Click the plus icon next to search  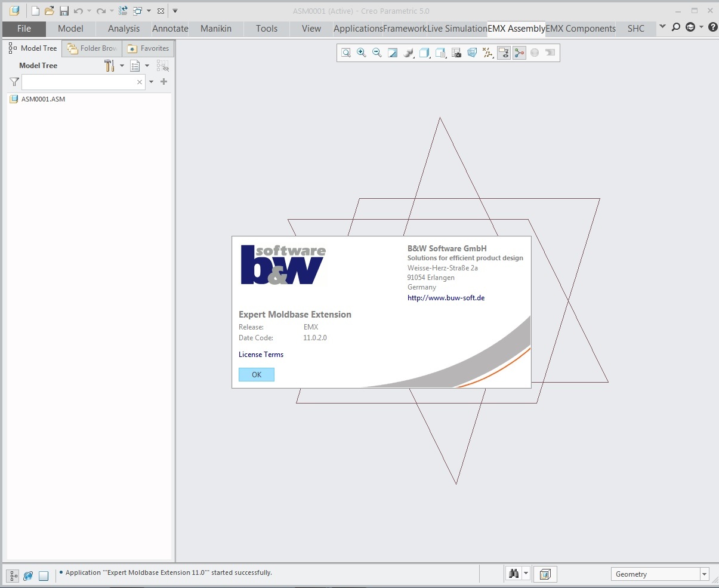(x=164, y=82)
